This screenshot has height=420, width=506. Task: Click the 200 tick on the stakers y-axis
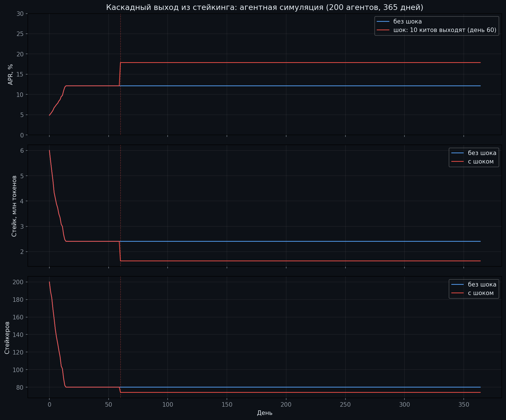(x=19, y=282)
